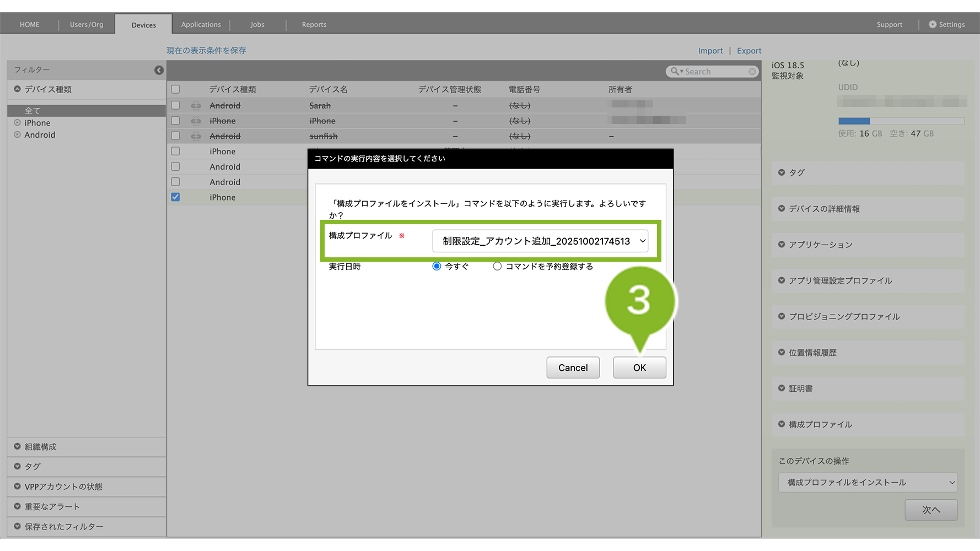Expand the 組織構成 filter section
This screenshot has width=980, height=551.
(17, 447)
